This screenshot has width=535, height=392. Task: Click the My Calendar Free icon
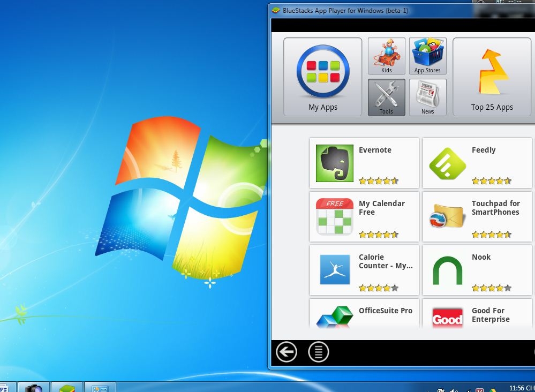[x=334, y=216]
